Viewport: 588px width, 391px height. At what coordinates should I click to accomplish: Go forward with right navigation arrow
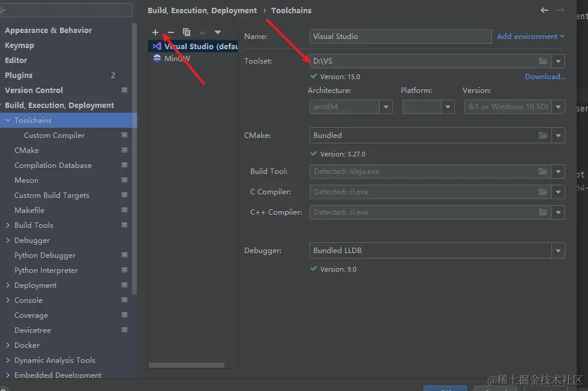(x=560, y=11)
